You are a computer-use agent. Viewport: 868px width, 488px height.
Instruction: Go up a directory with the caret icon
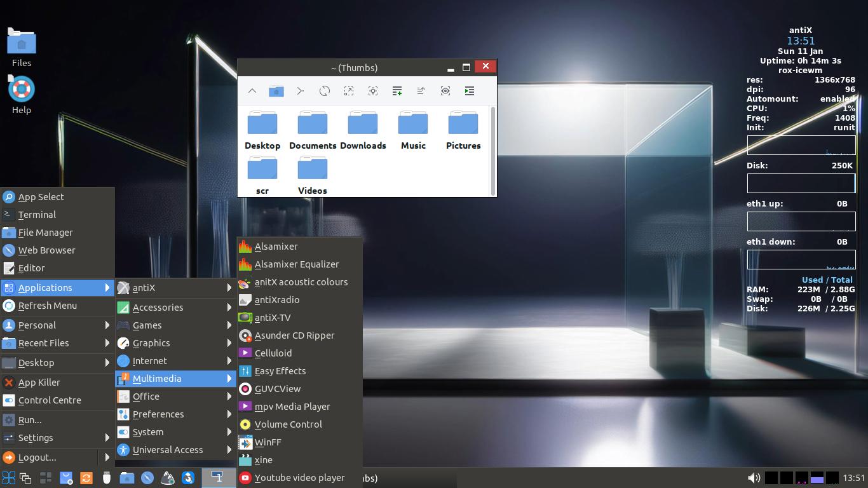pos(252,91)
